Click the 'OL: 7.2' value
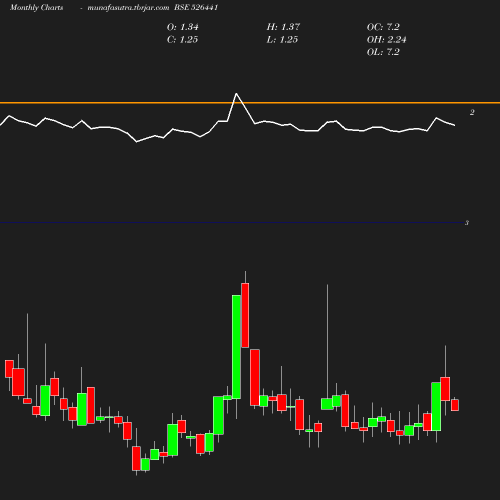Viewport: 500px width, 500px height. (383, 52)
